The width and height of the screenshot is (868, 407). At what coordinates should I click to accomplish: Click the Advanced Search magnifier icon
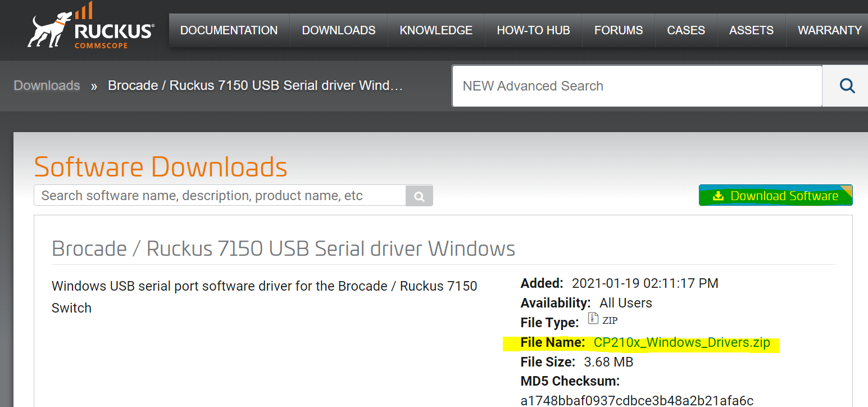pos(847,86)
